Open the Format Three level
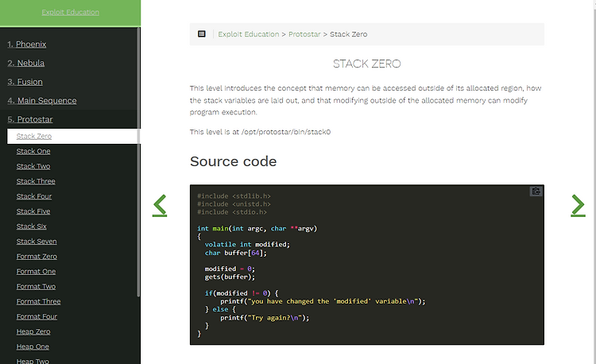Viewport: 596px width, 364px height. (38, 302)
